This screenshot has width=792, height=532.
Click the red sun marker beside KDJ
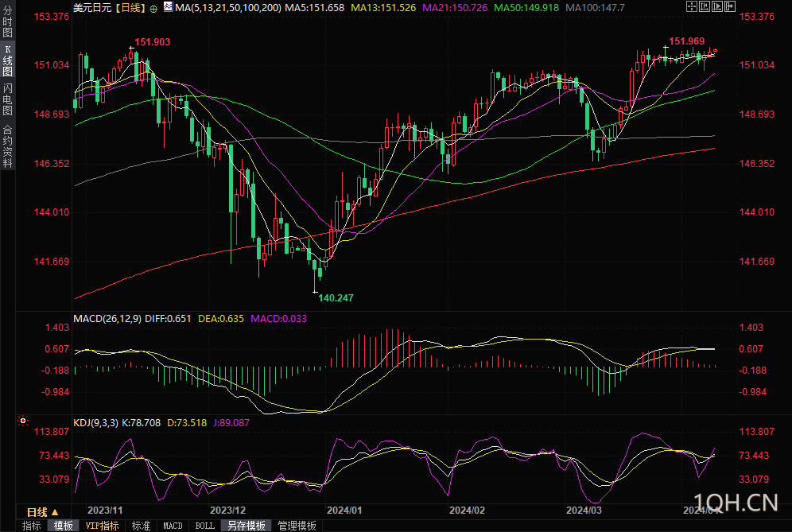(23, 421)
